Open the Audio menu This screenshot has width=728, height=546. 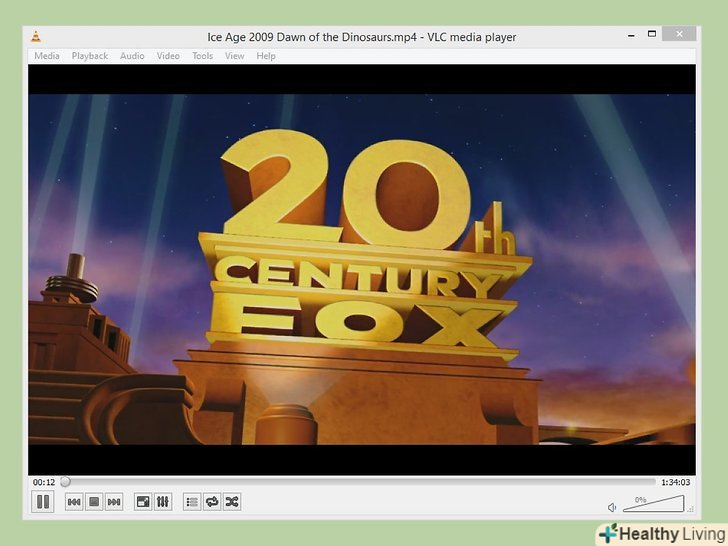coord(132,56)
